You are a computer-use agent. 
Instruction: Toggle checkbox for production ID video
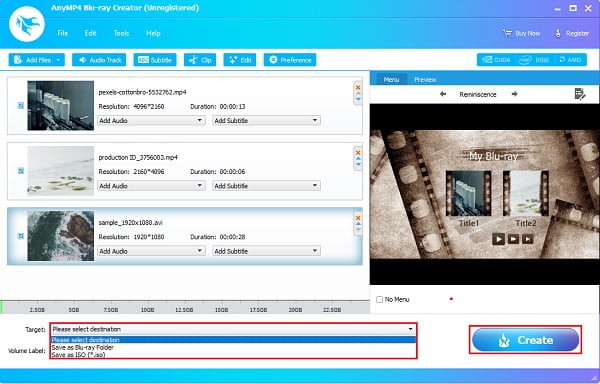click(x=21, y=171)
